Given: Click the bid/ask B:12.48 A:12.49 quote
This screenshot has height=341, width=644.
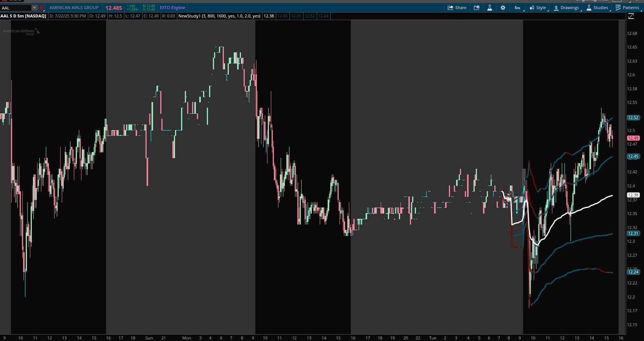Looking at the screenshot, I should (149, 8).
